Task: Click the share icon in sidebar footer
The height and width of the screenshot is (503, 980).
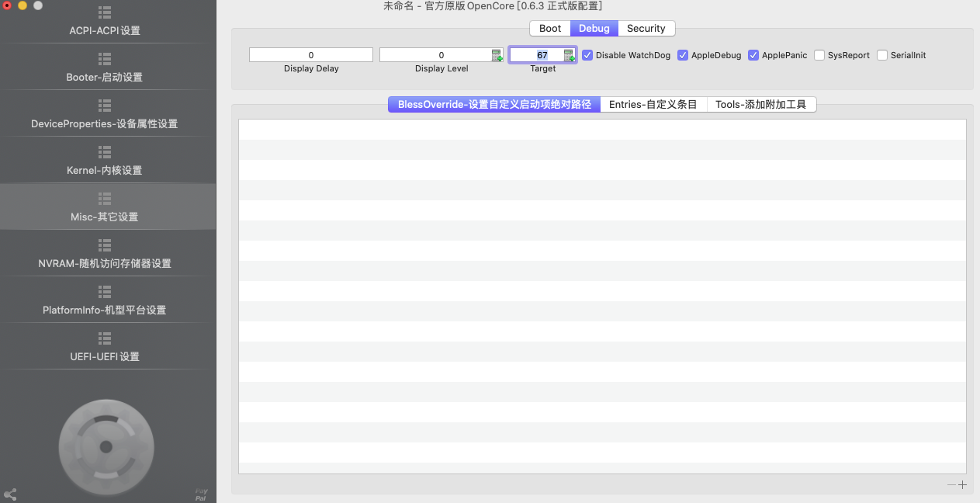Action: coord(10,494)
